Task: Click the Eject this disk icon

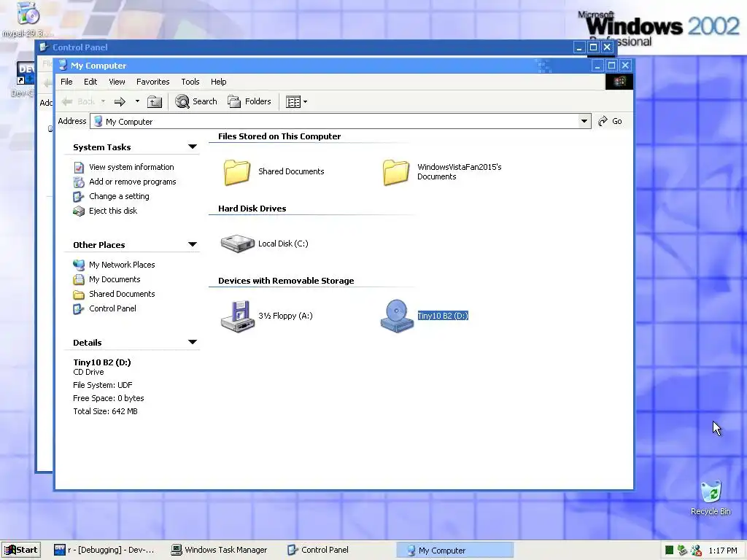Action: [79, 211]
